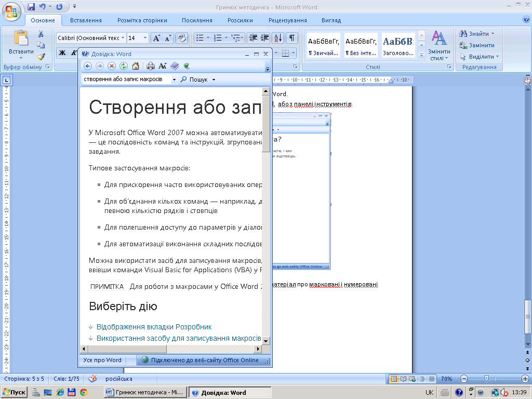Go Back in Help window toolbar

click(87, 66)
